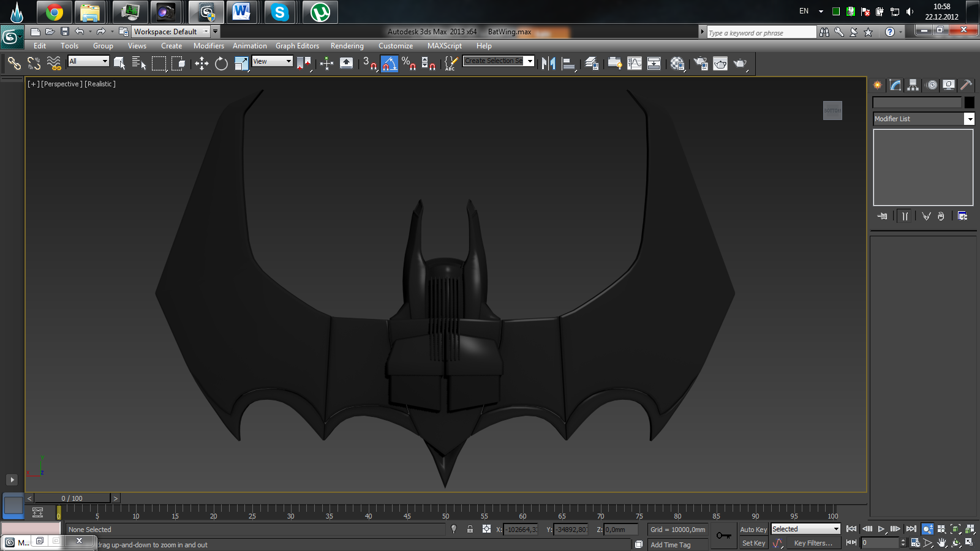Screen dimensions: 980x551
Task: Open the Realistic shading viewport menu
Action: 100,84
